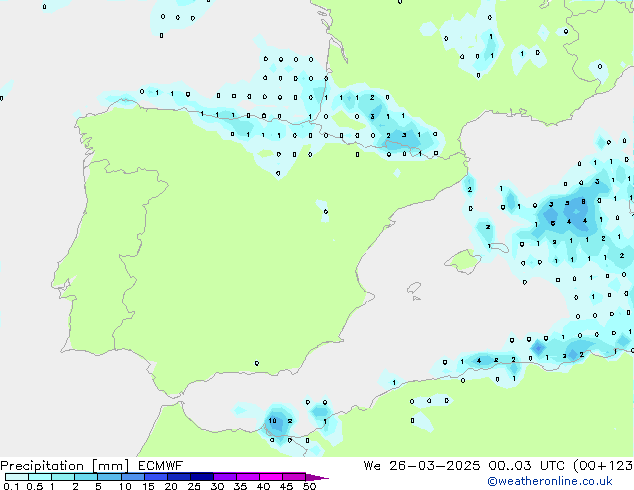Image resolution: width=634 pixels, height=490 pixels.
Task: Open the weatheronline.co.uk copyright link
Action: [549, 481]
